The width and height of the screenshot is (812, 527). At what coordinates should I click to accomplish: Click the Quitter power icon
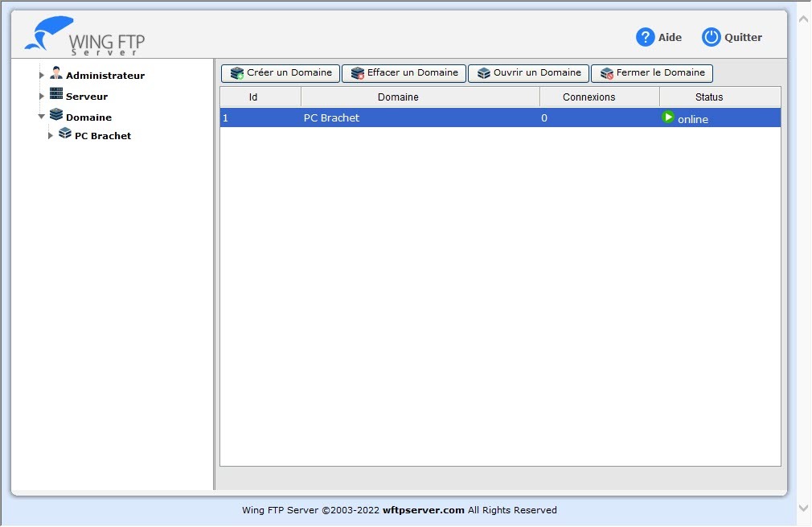point(711,37)
